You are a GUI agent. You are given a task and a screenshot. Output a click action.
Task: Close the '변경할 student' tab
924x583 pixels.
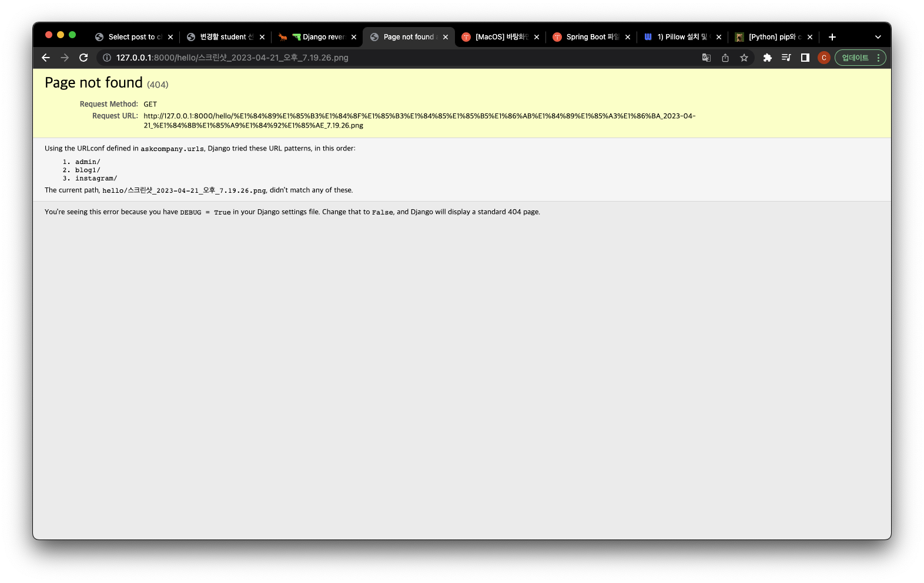pos(262,37)
